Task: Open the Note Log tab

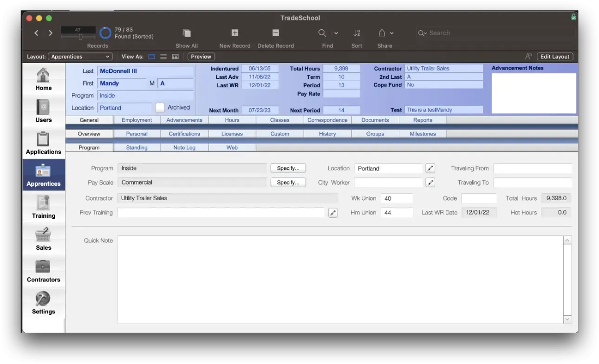Action: (x=184, y=147)
